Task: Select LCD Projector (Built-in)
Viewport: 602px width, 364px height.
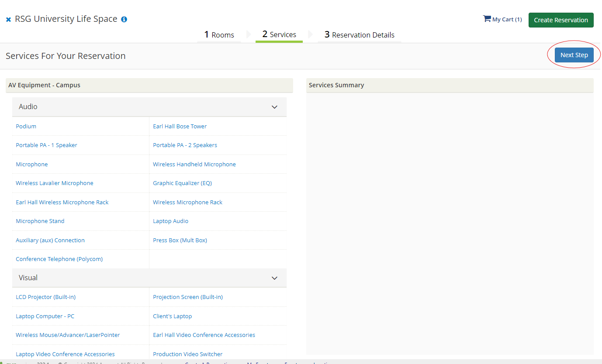Action: coord(46,297)
